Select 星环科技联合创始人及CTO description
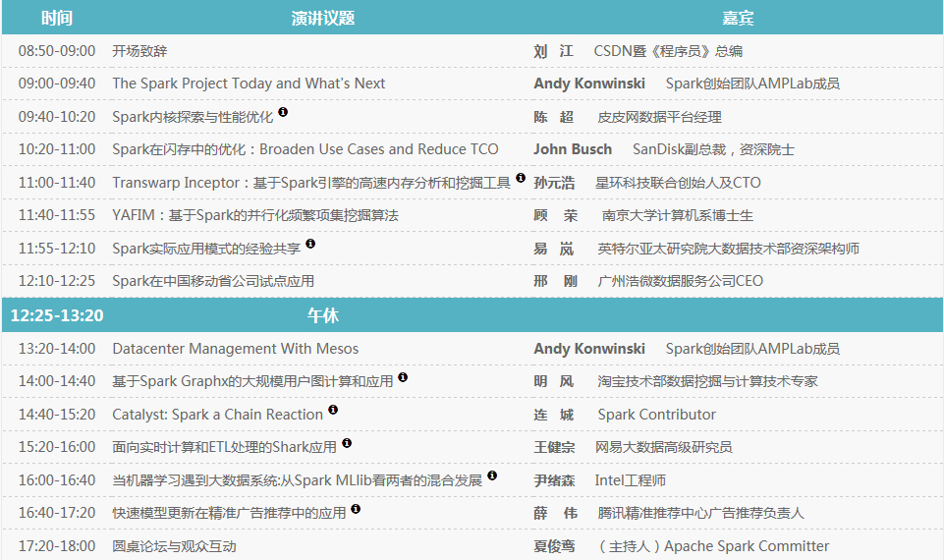Viewport: 944px width, 560px height. coord(678,183)
